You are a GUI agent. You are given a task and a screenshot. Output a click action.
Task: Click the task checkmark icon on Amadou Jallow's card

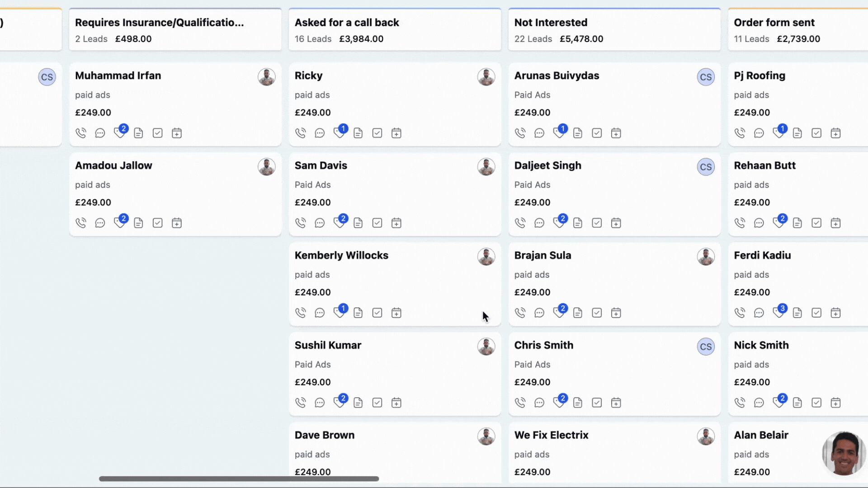click(x=157, y=223)
